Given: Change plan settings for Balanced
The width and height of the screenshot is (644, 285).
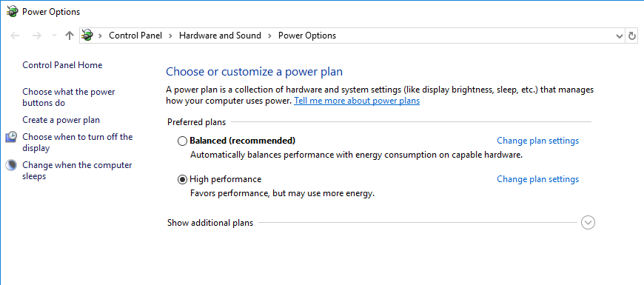Looking at the screenshot, I should click(537, 141).
